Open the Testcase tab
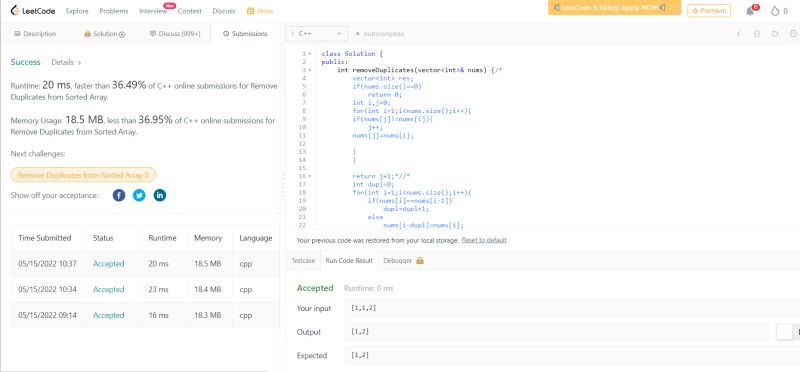This screenshot has width=800, height=372. [303, 261]
